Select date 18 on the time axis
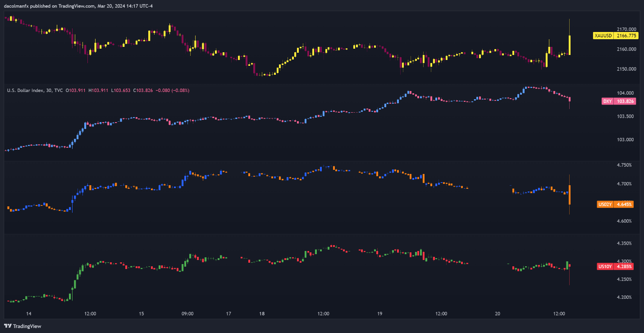The width and height of the screenshot is (644, 333). (262, 314)
